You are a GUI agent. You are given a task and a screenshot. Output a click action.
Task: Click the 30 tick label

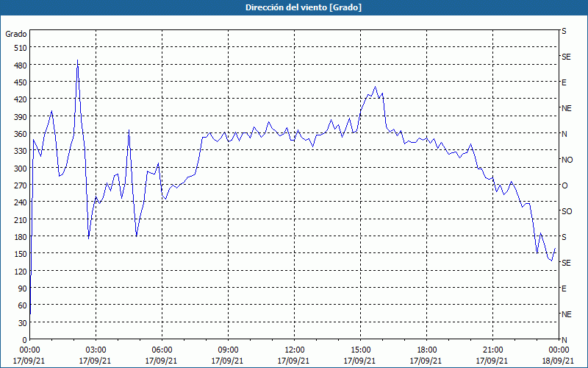coord(23,323)
